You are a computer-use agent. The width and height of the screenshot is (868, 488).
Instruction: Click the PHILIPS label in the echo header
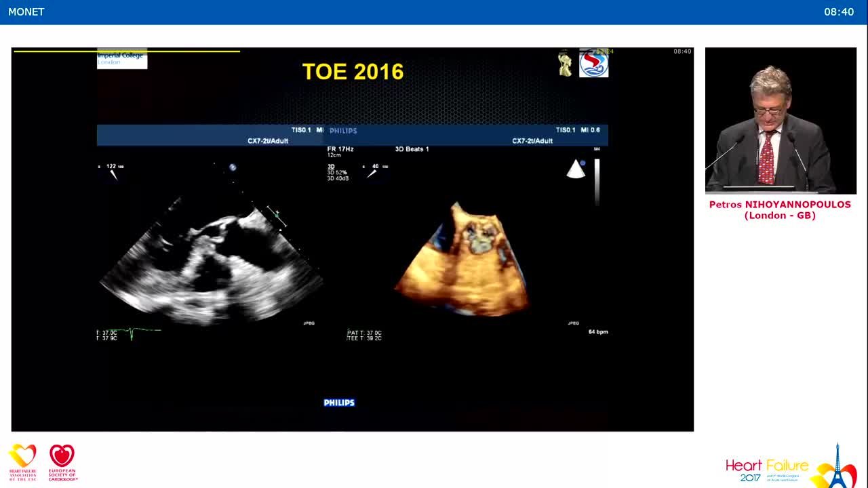[x=343, y=131]
